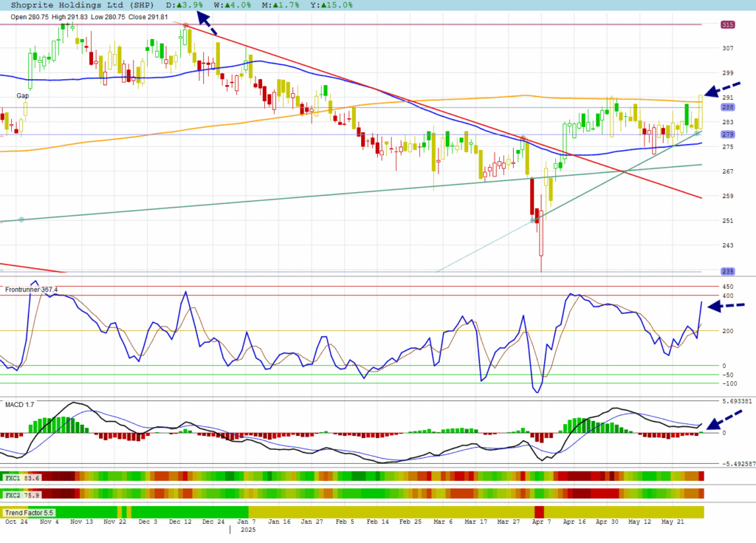
Task: Click the 259 price axis label
Action: pos(727,196)
